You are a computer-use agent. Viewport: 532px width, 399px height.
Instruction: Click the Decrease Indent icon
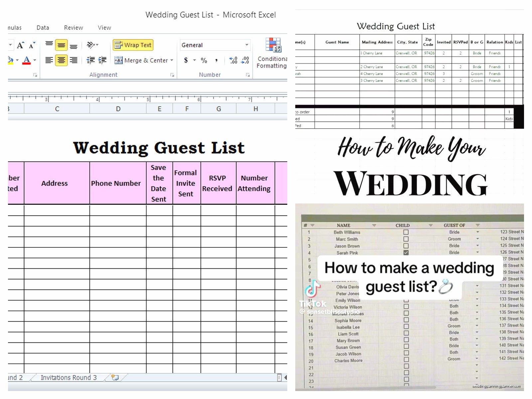90,60
